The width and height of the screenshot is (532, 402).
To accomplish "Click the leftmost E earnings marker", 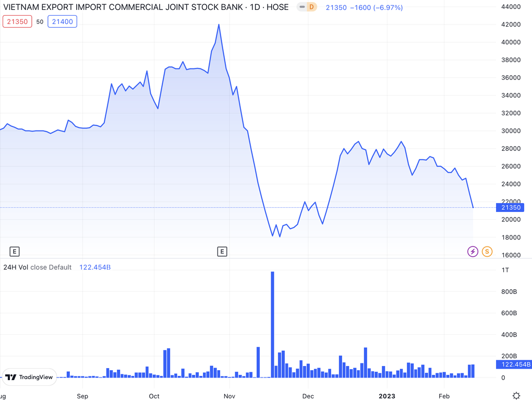I will [x=15, y=252].
